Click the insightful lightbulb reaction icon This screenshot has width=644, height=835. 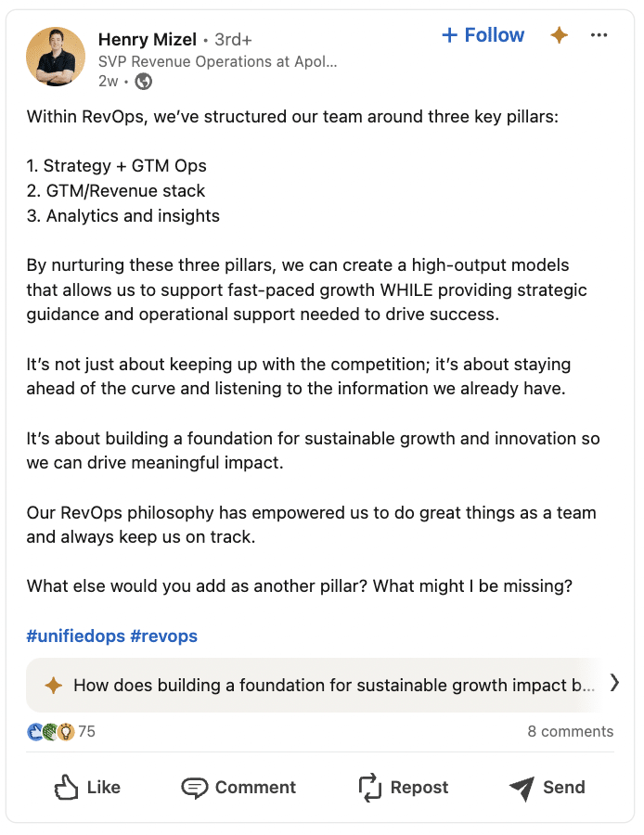tap(66, 732)
